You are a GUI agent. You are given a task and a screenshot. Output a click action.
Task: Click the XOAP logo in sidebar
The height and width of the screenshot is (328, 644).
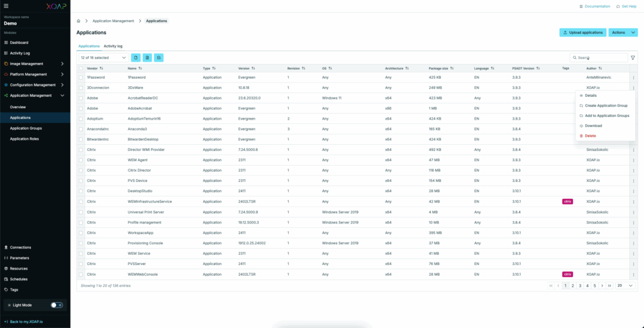(x=56, y=6)
